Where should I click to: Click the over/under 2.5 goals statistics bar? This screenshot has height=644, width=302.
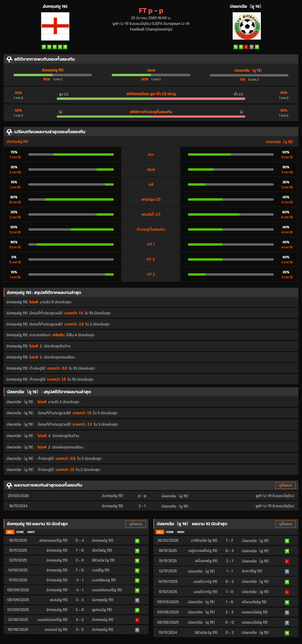point(151,99)
